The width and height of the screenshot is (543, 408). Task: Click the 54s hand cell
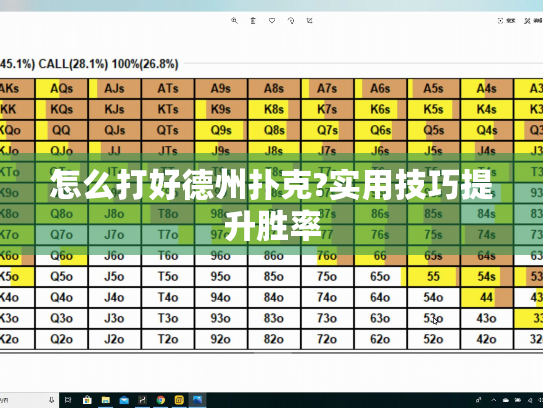click(x=487, y=276)
